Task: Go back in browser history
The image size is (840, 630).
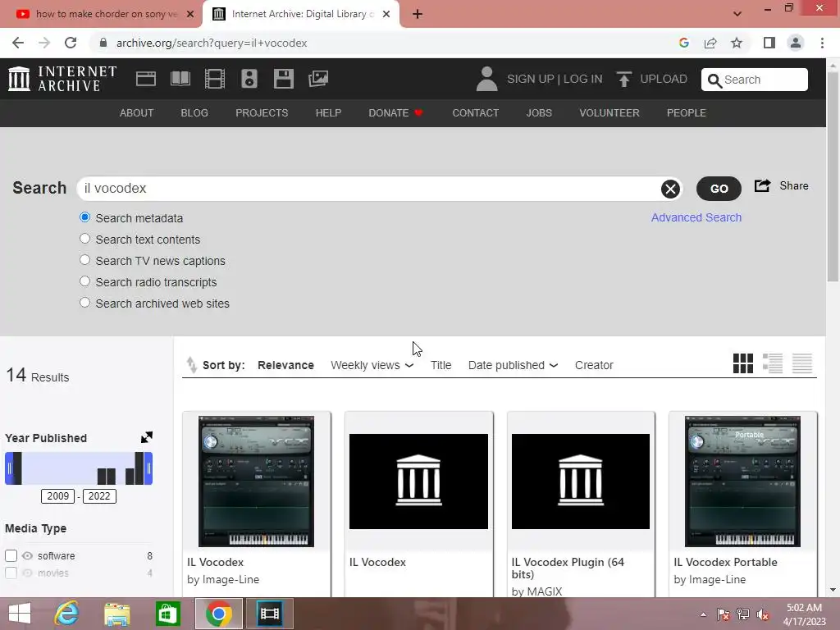Action: click(x=18, y=43)
